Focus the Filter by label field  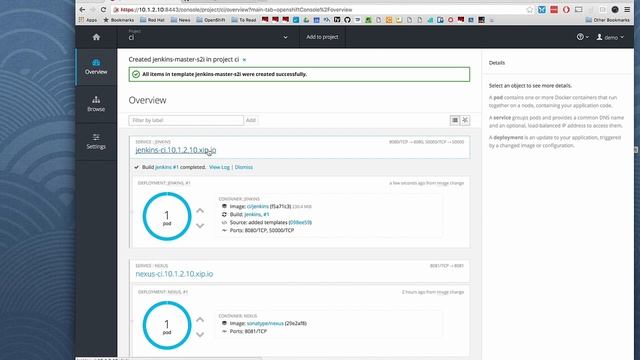186,120
